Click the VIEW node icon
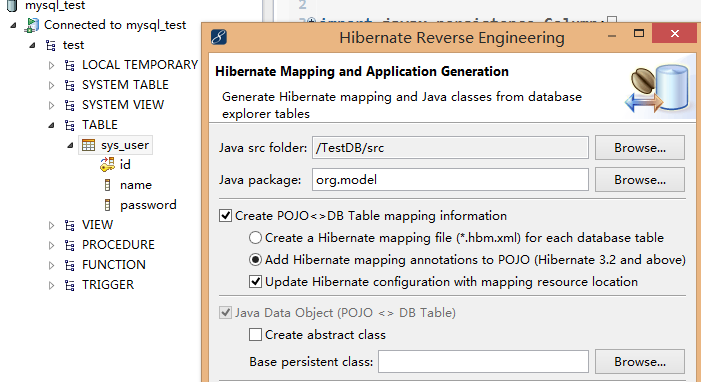Viewport: 701px width, 382px height. (x=70, y=225)
